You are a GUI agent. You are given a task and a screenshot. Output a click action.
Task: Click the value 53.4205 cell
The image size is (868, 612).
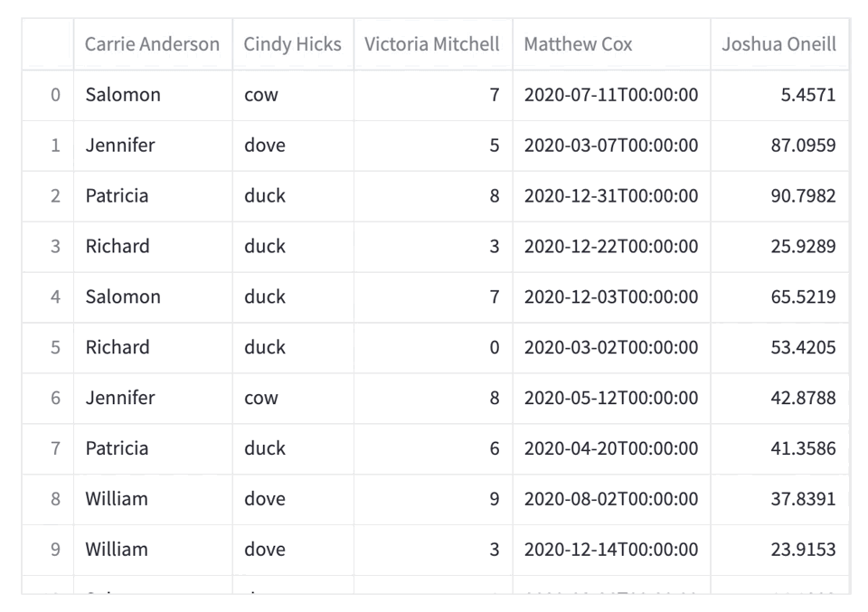click(x=779, y=347)
